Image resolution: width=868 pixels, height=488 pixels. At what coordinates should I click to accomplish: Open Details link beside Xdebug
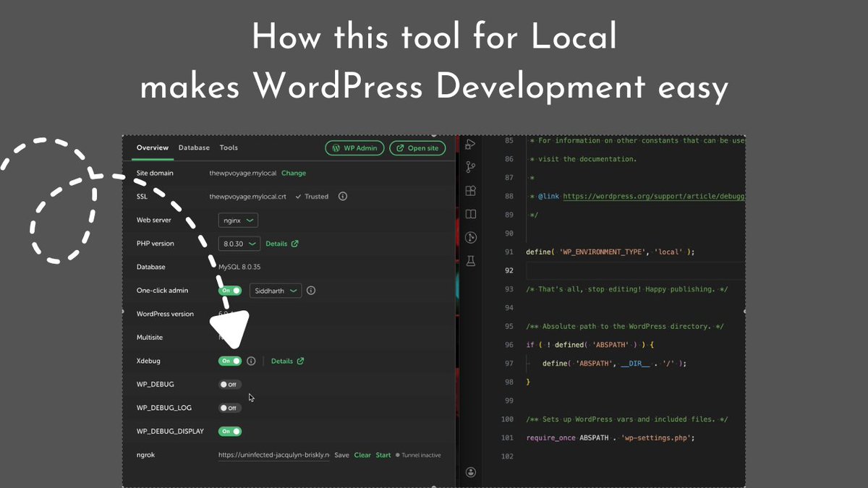[288, 361]
